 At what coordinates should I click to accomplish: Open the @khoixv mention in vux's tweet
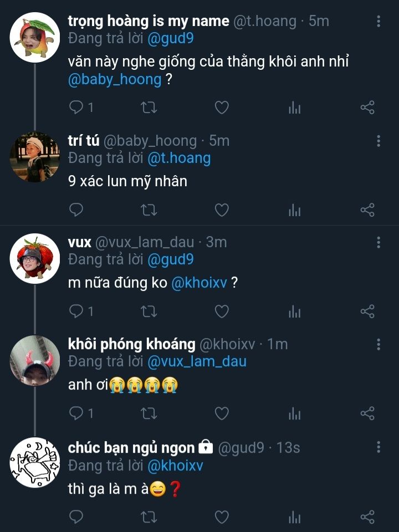point(199,283)
